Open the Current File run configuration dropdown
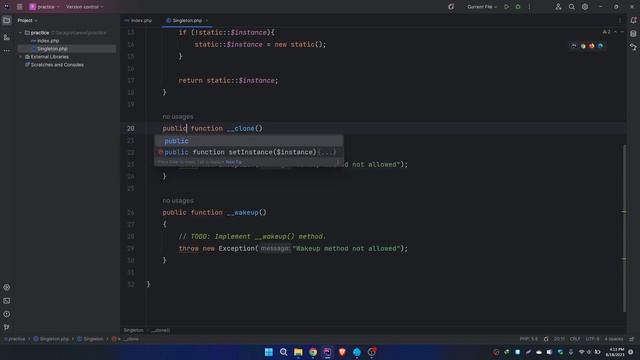This screenshot has height=360, width=640. pos(482,7)
